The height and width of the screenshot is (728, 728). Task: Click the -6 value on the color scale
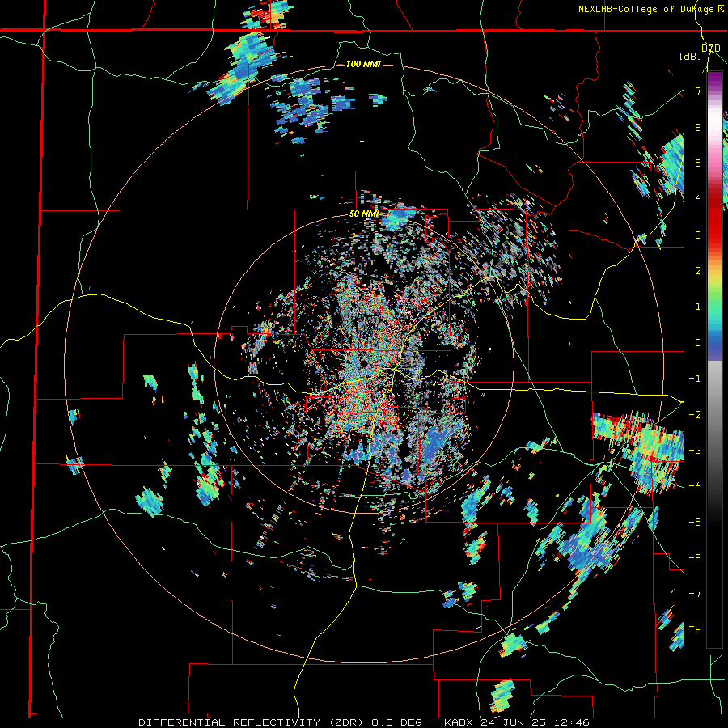(695, 558)
